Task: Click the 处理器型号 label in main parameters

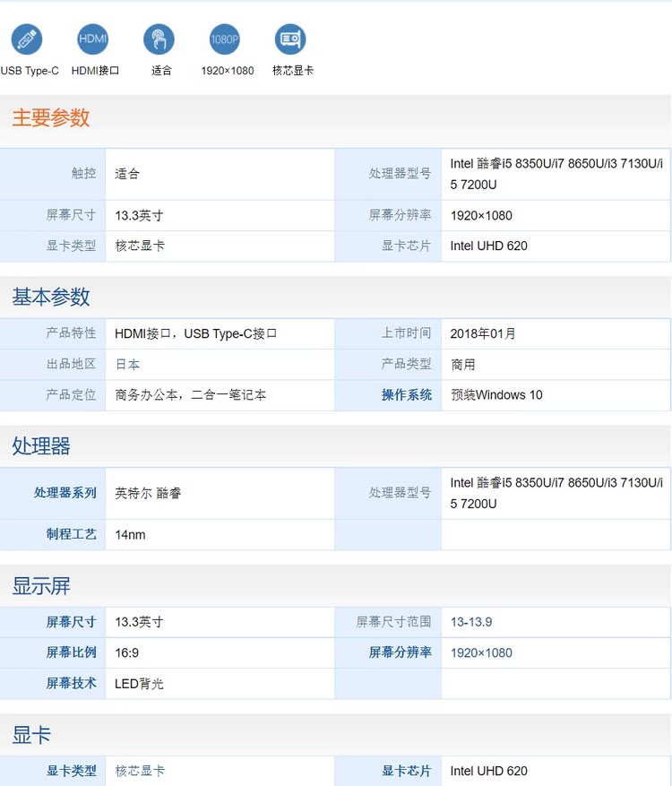Action: (x=401, y=174)
